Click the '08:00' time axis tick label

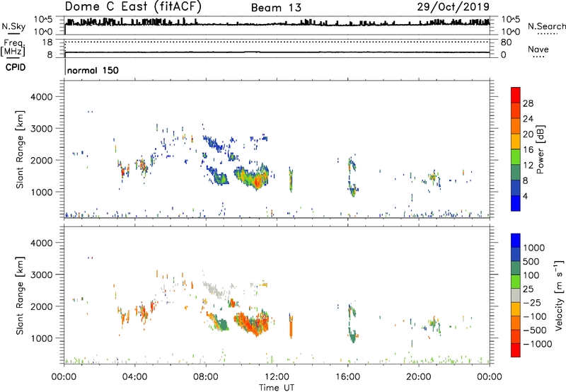[206, 377]
